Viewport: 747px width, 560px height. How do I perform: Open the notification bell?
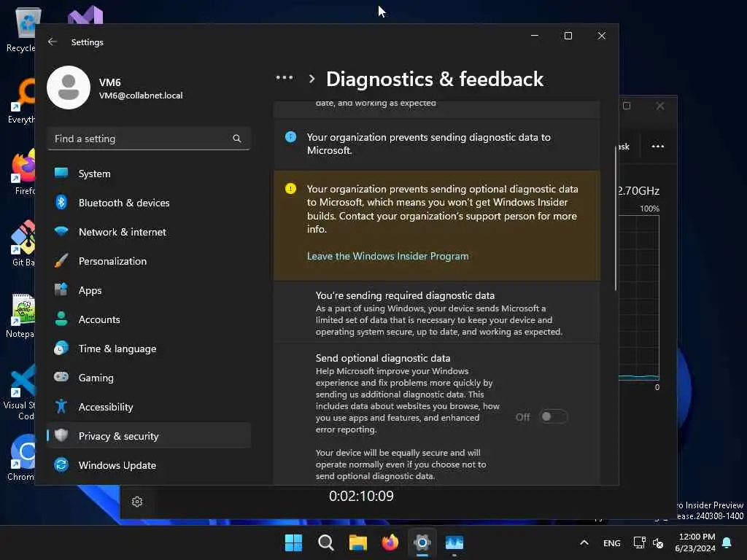click(x=727, y=542)
